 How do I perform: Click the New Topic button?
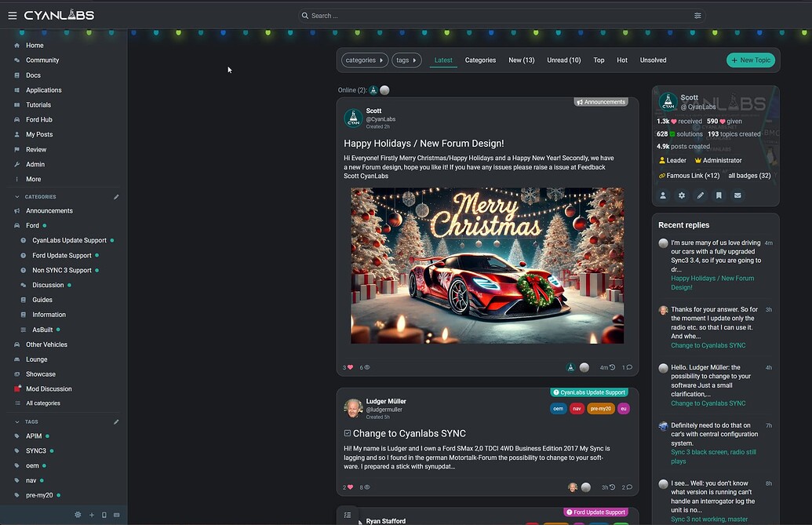(x=751, y=60)
